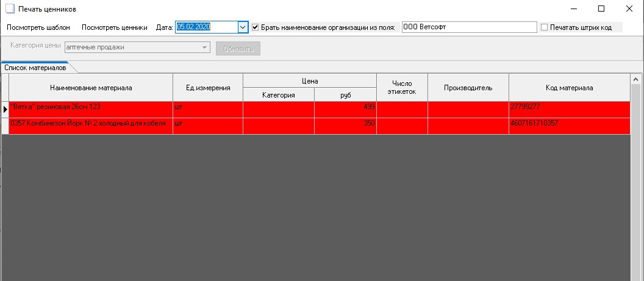Click the Печать ценников window icon

9,9
